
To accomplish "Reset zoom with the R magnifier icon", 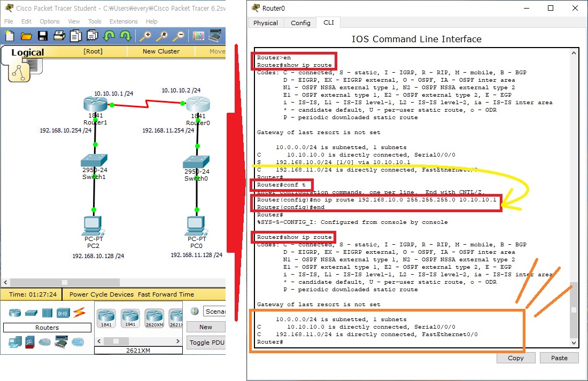I will 163,36.
